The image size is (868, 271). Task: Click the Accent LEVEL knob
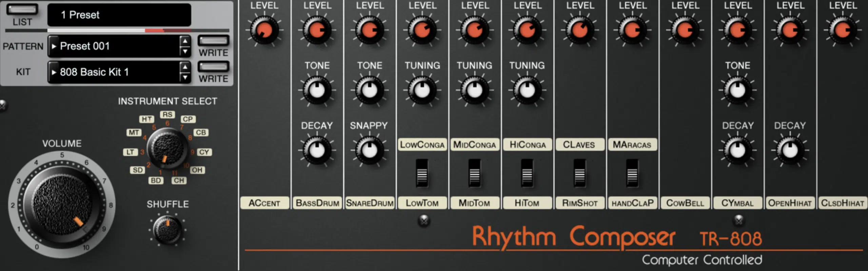tap(264, 30)
